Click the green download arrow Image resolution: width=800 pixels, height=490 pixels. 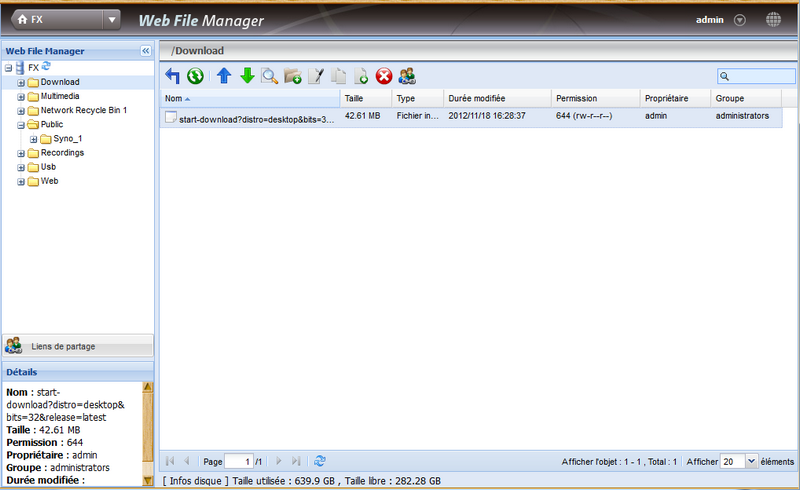coord(247,76)
